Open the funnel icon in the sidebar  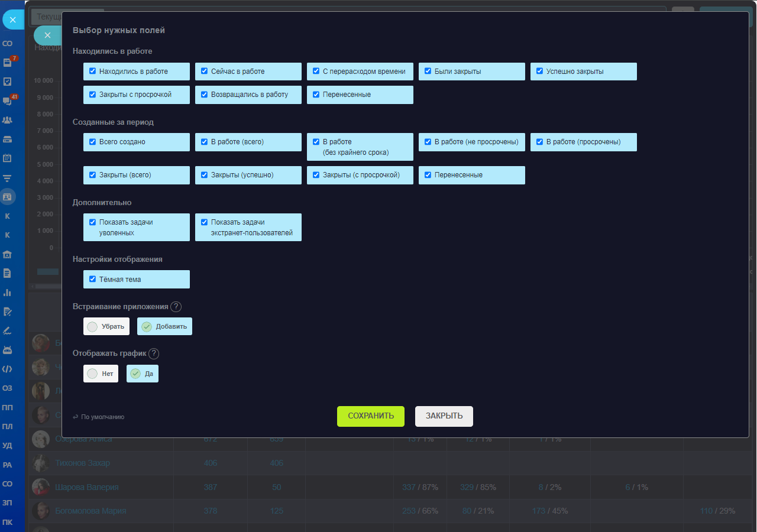click(8, 177)
